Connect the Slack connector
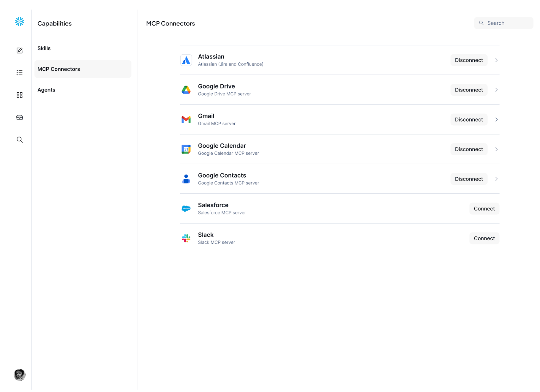Viewport: 540px width, 392px height. pos(484,238)
